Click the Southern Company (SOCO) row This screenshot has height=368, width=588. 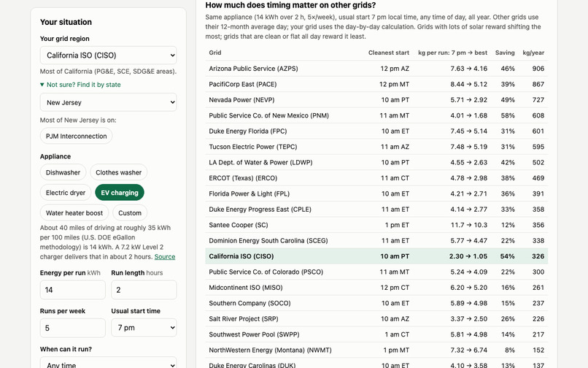pos(376,304)
